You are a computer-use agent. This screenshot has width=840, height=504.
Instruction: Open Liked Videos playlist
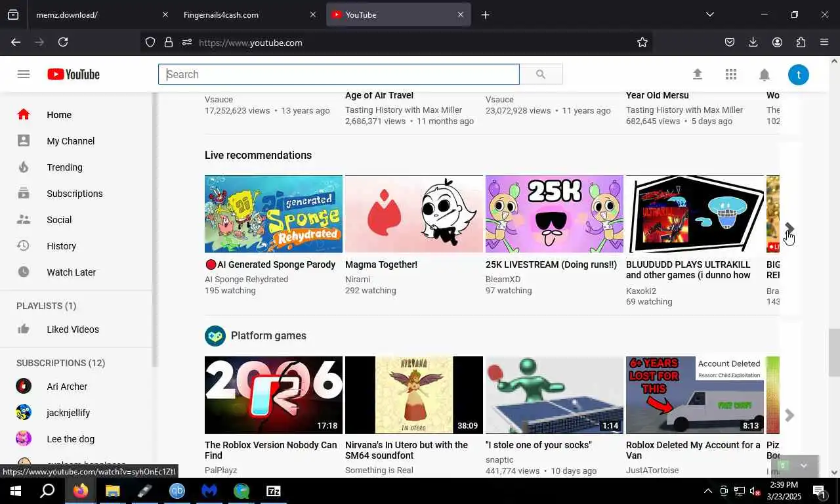[73, 329]
